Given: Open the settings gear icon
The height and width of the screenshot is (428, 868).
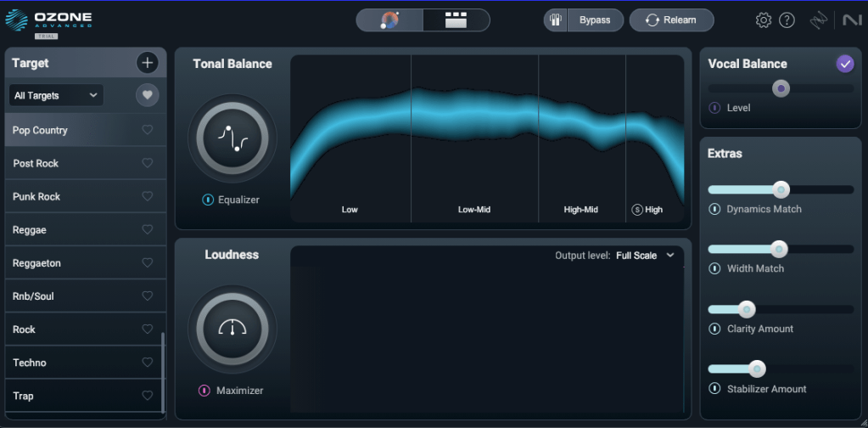Looking at the screenshot, I should [763, 20].
